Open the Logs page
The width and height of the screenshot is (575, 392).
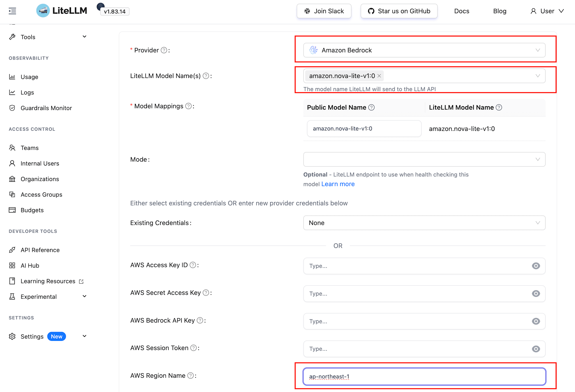(x=27, y=92)
